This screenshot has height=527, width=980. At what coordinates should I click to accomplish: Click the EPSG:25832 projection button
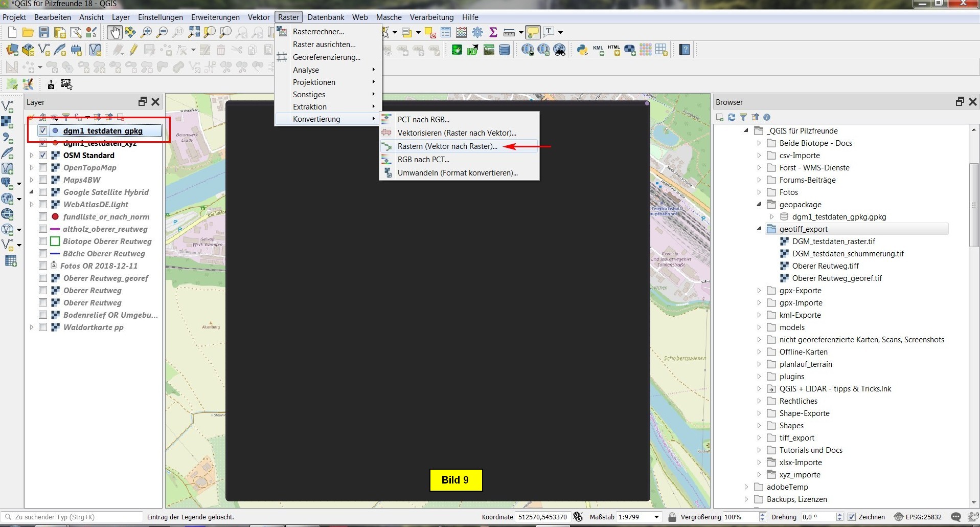coord(918,517)
